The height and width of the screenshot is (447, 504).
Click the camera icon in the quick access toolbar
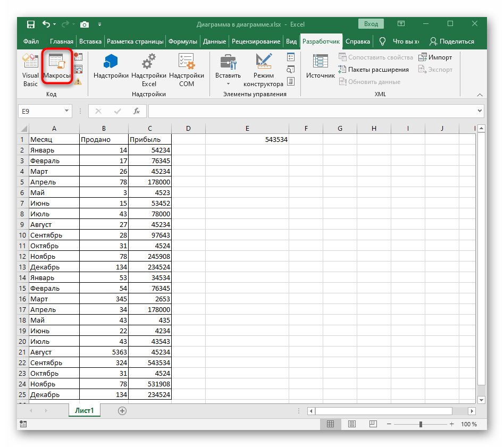click(84, 24)
